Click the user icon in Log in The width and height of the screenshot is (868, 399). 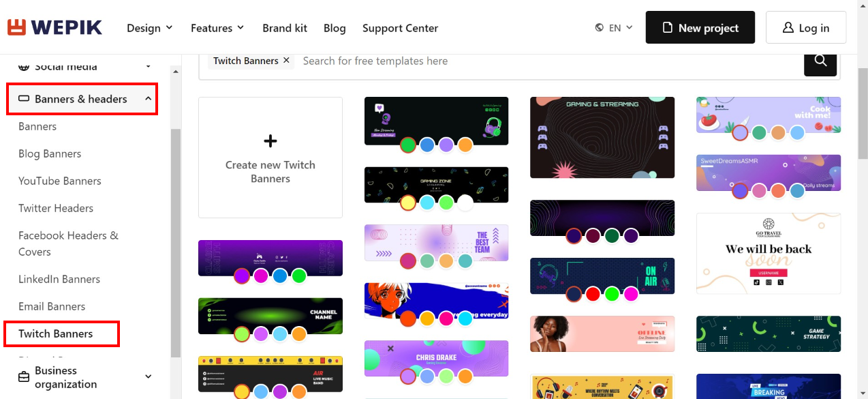point(788,28)
